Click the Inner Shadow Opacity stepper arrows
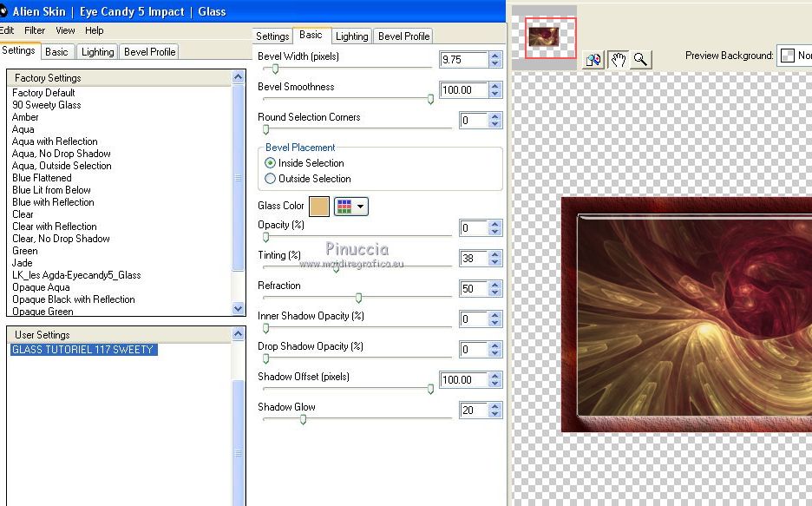The image size is (812, 506). click(x=495, y=319)
